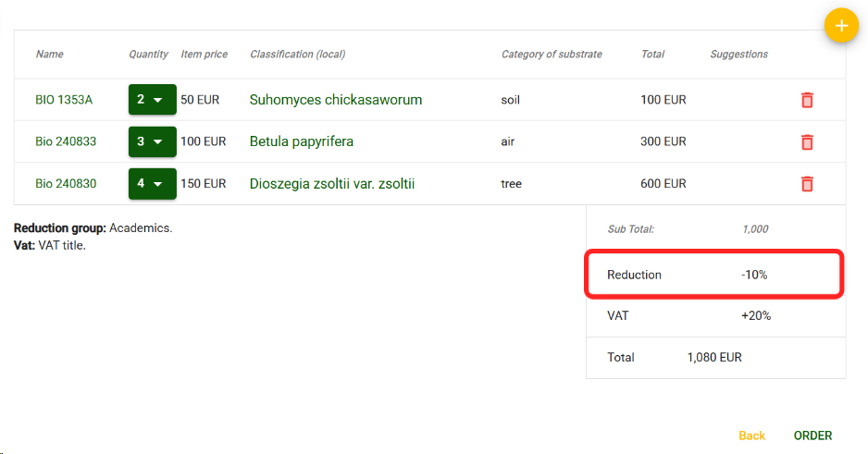The width and height of the screenshot is (868, 454).
Task: Select Category of substrate column header
Action: (x=552, y=55)
